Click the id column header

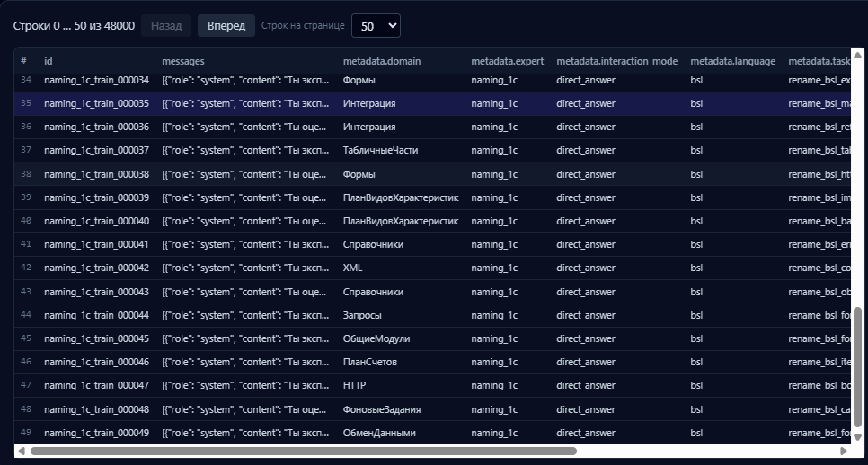(x=49, y=61)
